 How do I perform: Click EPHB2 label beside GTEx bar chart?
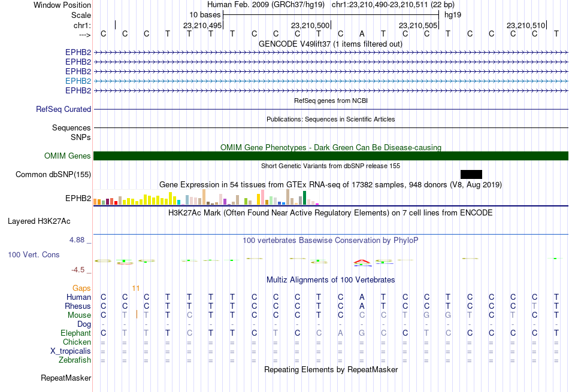(78, 198)
